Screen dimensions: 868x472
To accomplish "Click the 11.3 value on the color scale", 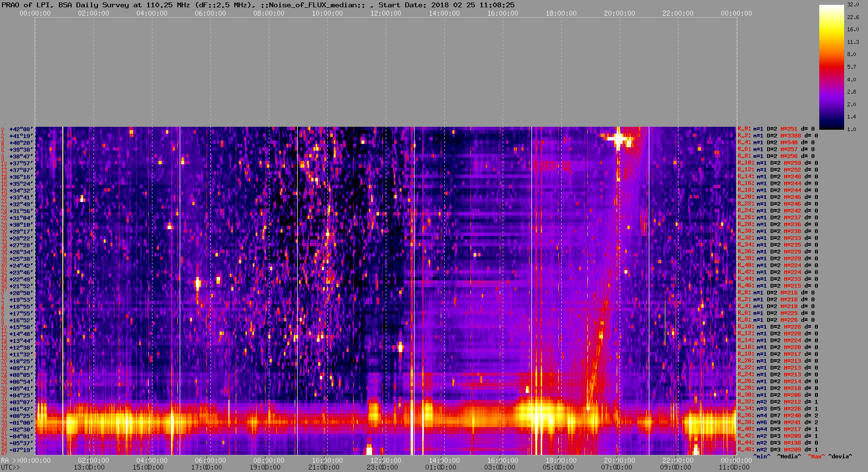I will pyautogui.click(x=853, y=42).
